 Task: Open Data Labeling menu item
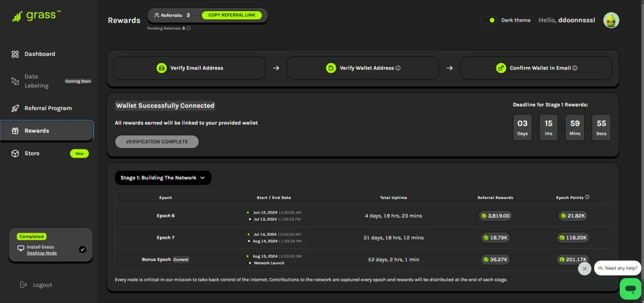(37, 81)
